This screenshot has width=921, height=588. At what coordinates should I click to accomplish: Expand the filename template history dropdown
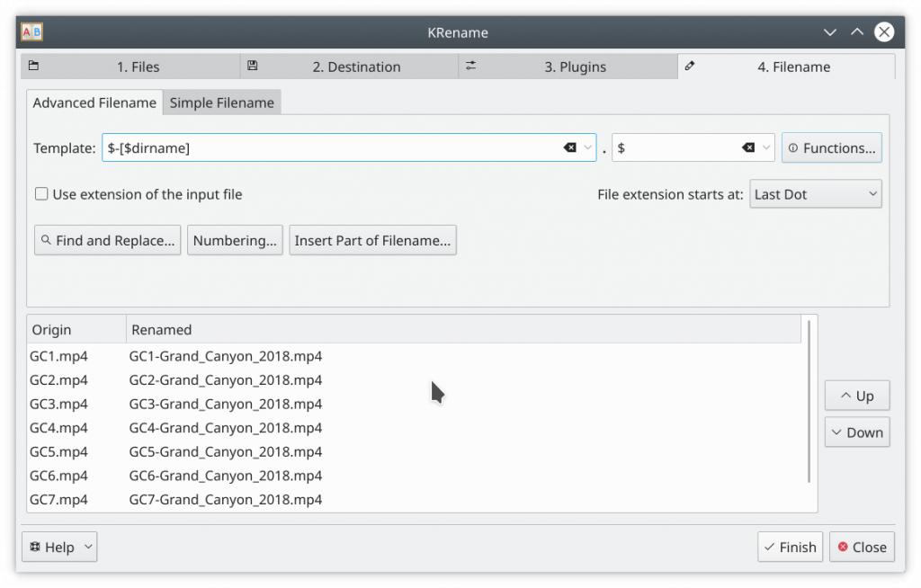pyautogui.click(x=588, y=148)
